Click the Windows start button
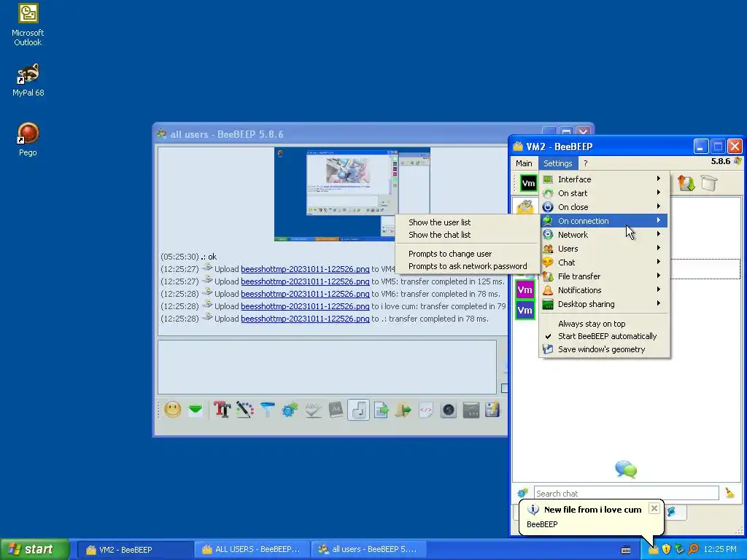 [x=34, y=550]
